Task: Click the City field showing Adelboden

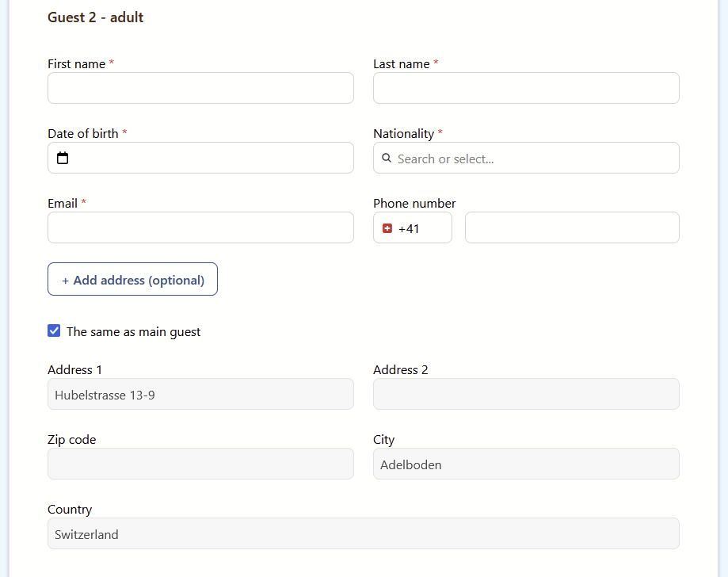Action: click(526, 464)
